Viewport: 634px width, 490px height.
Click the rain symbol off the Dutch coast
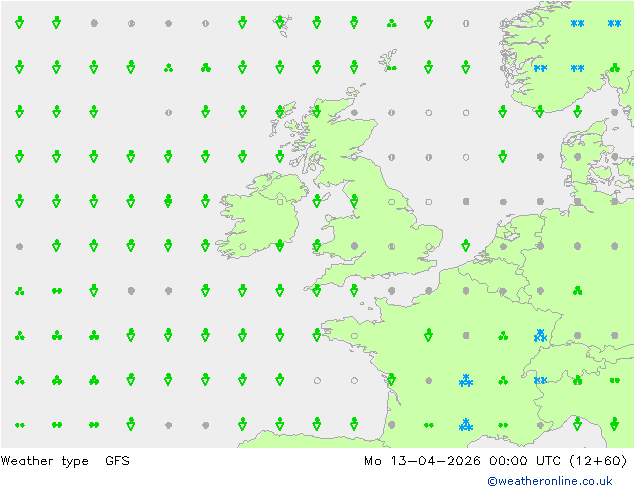coord(466,245)
